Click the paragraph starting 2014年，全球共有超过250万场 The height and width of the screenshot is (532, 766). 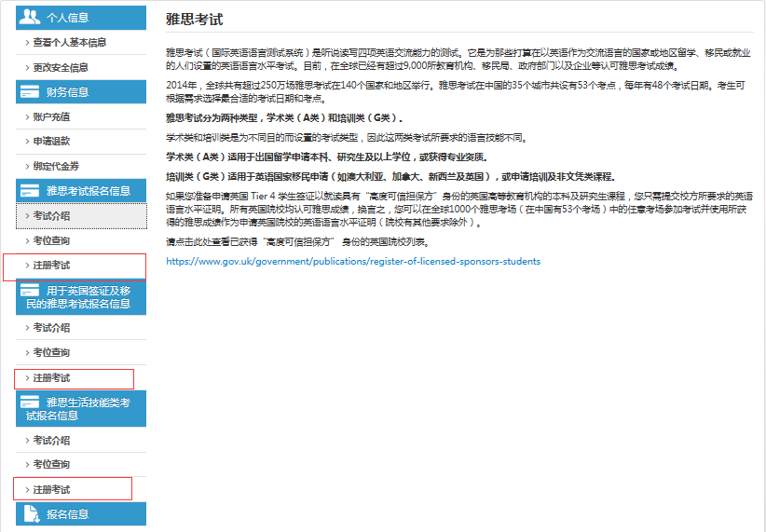pyautogui.click(x=456, y=92)
